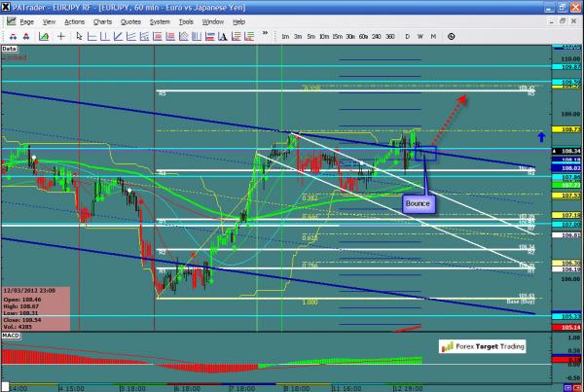Open the Charts menu

click(x=100, y=20)
